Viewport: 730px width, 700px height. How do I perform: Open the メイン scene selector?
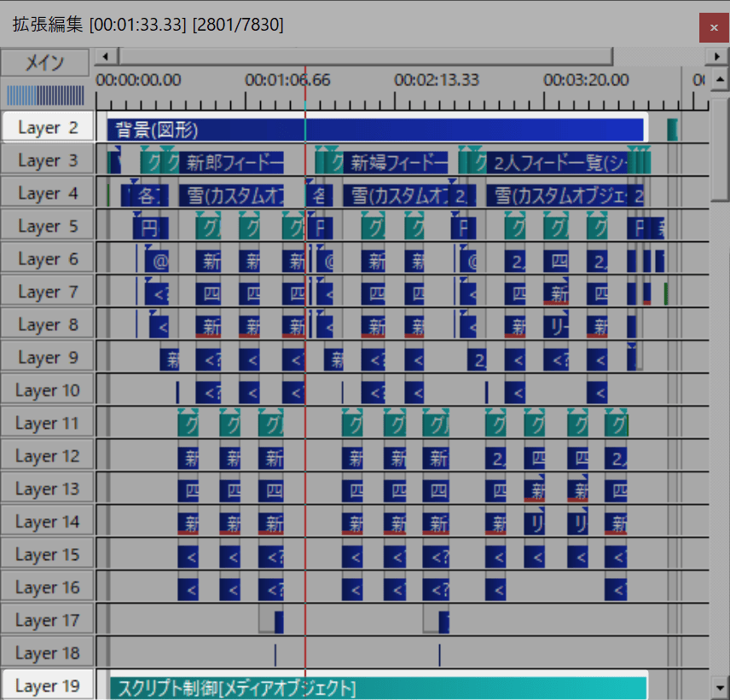[x=44, y=62]
